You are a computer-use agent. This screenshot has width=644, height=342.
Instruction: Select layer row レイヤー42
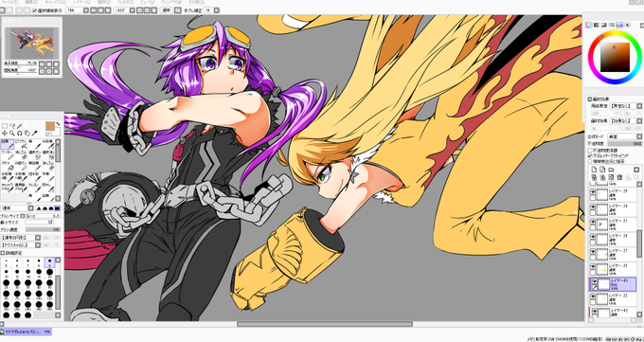(615, 312)
